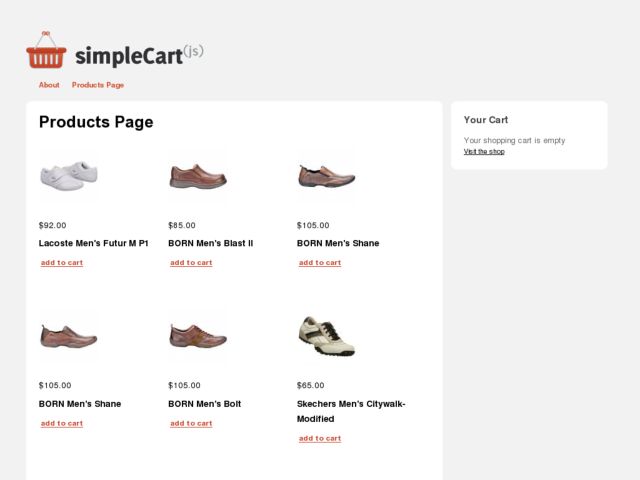640x480 pixels.
Task: Click the Skechers Men's Citywalk-Modified product title
Action: (351, 411)
